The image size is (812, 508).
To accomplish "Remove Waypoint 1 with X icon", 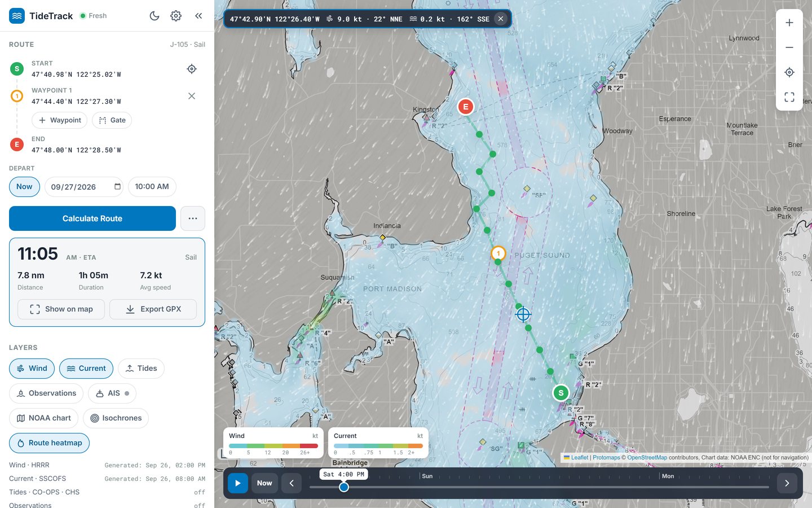I will point(192,96).
